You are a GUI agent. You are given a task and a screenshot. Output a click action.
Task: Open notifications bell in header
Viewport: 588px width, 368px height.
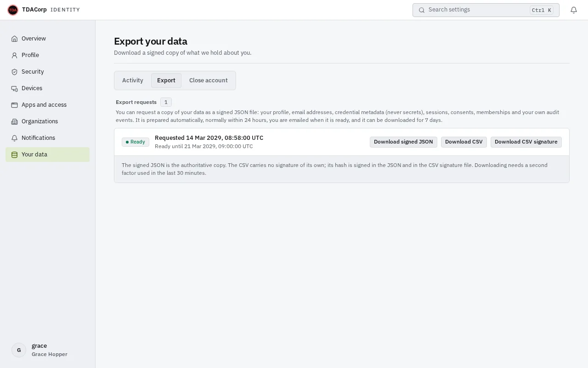coord(574,10)
